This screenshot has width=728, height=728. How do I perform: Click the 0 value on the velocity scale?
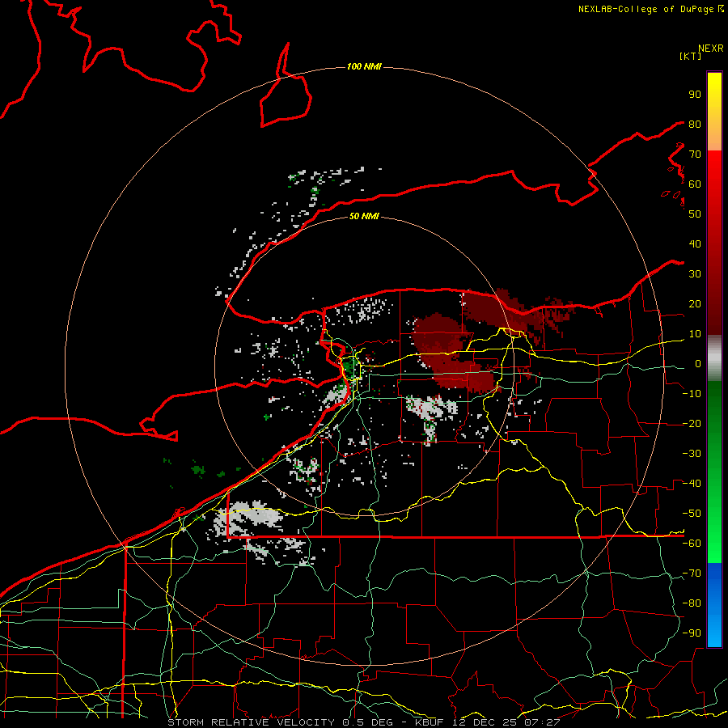(x=698, y=364)
